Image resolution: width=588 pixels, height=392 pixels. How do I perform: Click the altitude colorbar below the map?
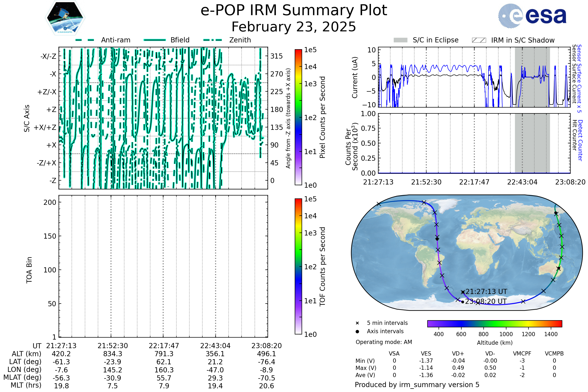tap(494, 324)
